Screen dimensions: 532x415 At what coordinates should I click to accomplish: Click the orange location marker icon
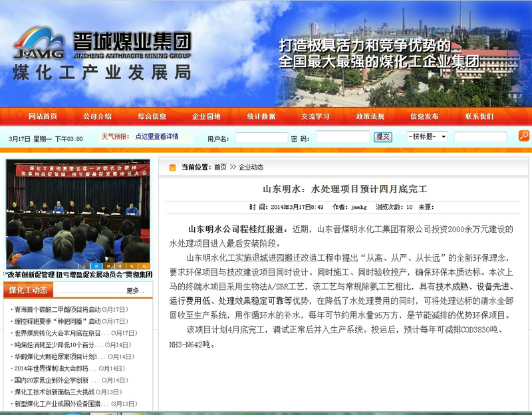(172, 168)
